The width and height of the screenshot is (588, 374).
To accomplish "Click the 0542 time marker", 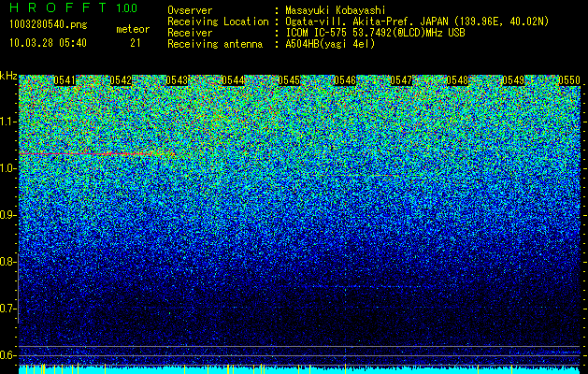I will [x=121, y=80].
